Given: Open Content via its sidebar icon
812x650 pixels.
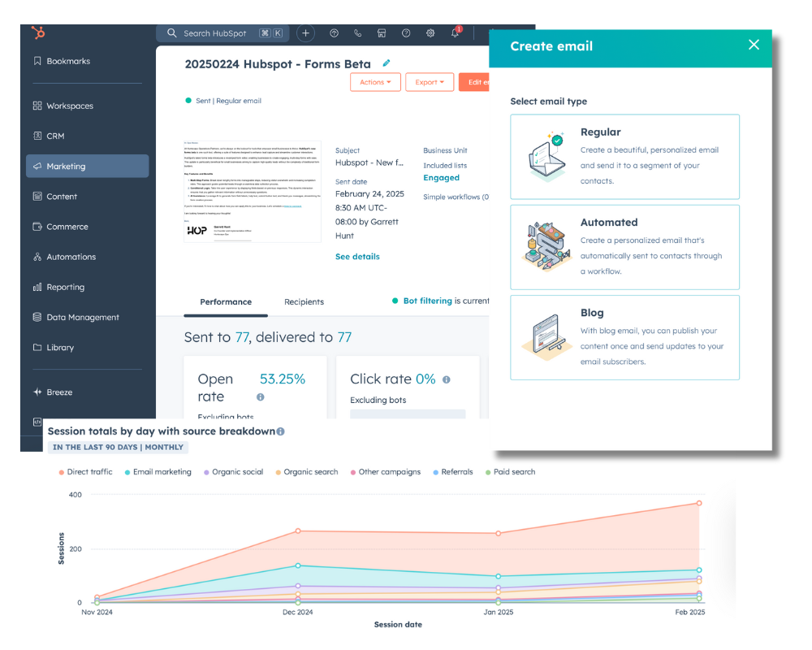Looking at the screenshot, I should [37, 197].
